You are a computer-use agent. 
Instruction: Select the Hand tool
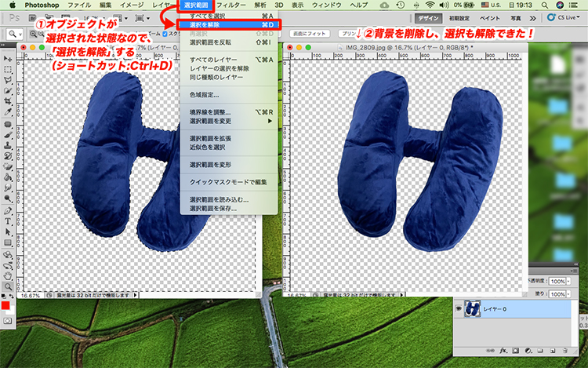tap(8, 276)
